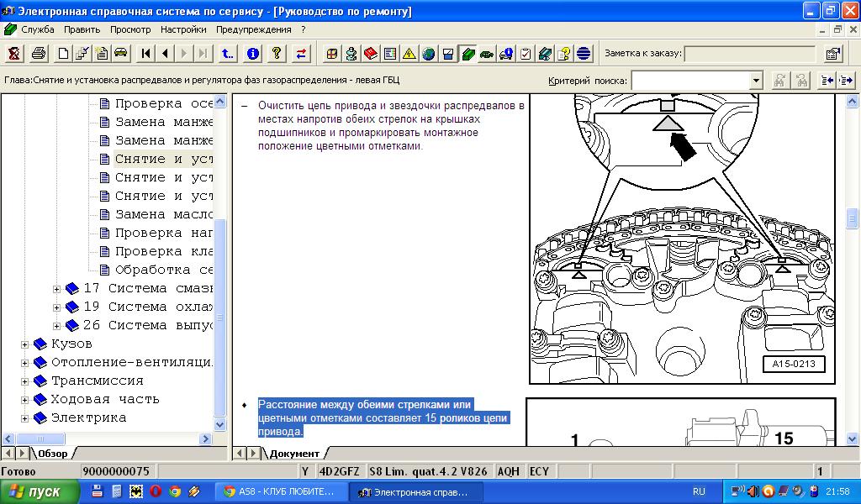The image size is (861, 504).
Task: Click the Заметка к заказу input field
Action: pos(750,54)
